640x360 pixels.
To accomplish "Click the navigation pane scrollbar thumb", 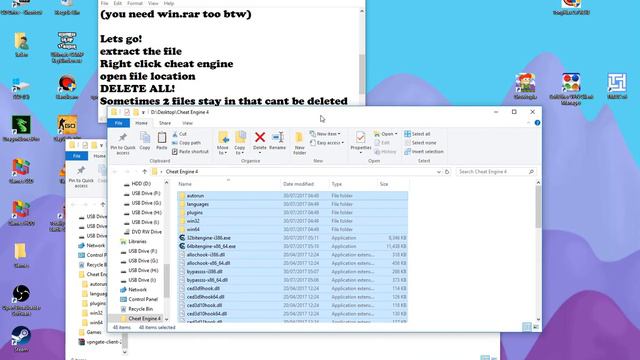I will [x=166, y=280].
